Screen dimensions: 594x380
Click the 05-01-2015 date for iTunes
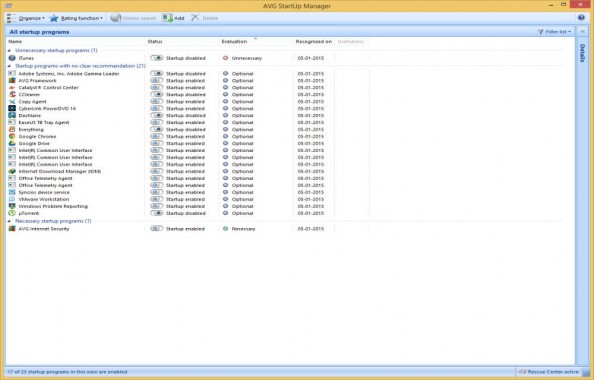click(311, 58)
